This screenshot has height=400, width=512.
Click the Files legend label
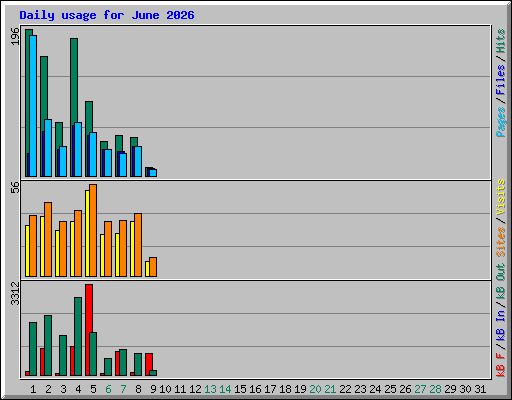coord(500,80)
